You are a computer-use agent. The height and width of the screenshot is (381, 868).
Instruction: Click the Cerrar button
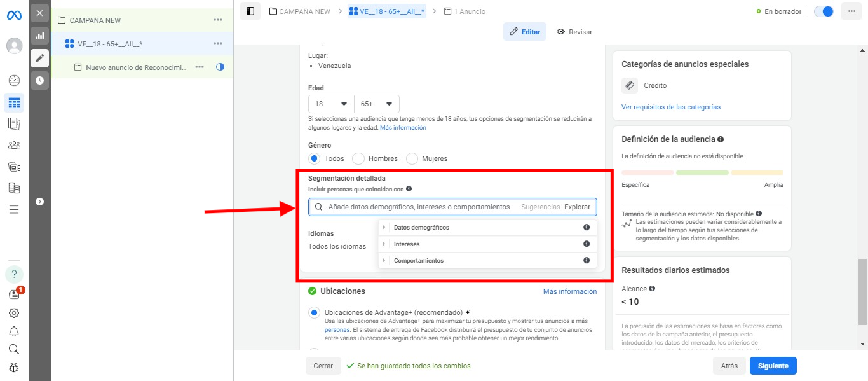[x=323, y=366]
